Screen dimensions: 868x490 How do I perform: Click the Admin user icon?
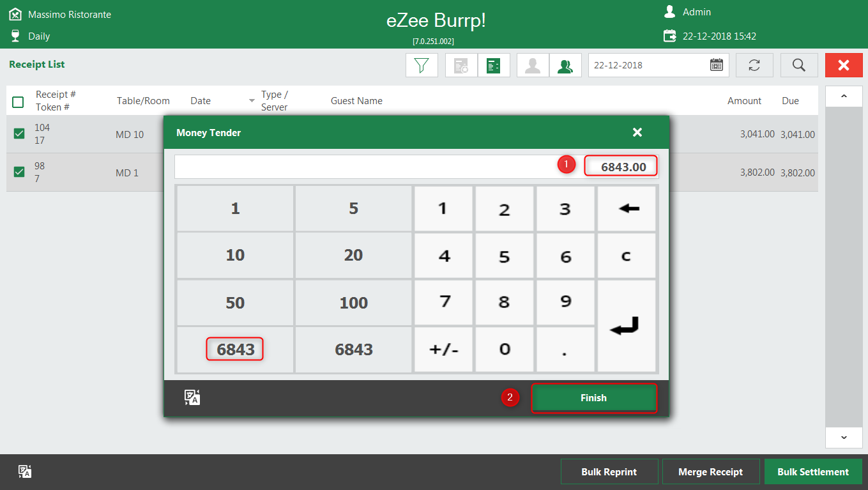point(669,12)
